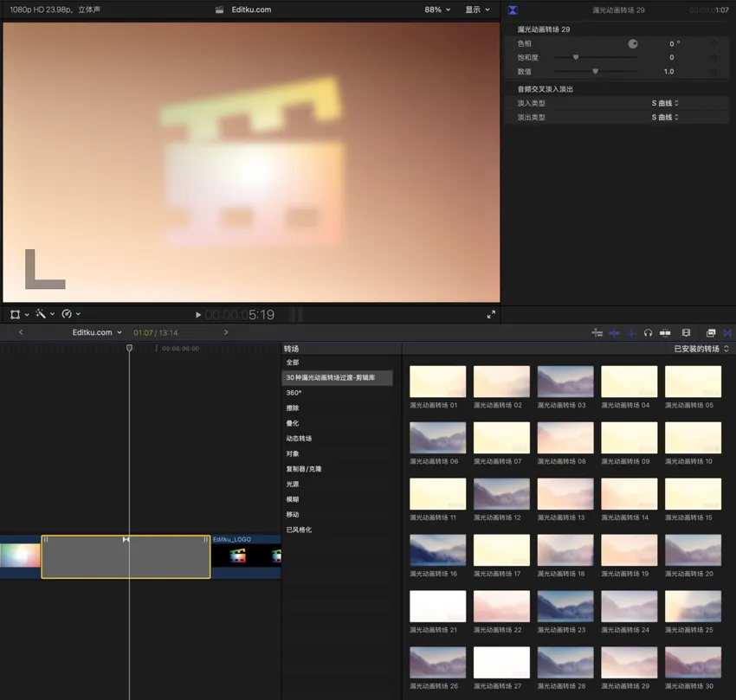The height and width of the screenshot is (700, 736).
Task: Click the fullscreen playback icon
Action: (492, 314)
